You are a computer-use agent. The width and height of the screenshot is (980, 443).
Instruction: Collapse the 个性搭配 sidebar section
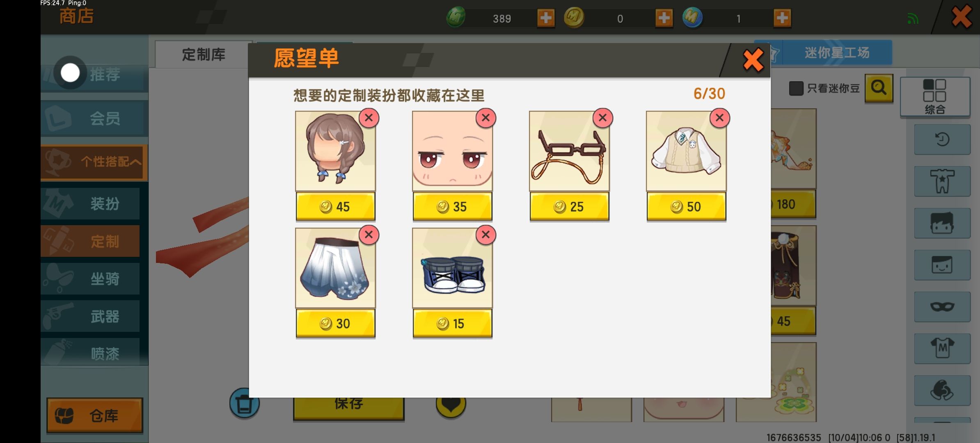tap(94, 162)
